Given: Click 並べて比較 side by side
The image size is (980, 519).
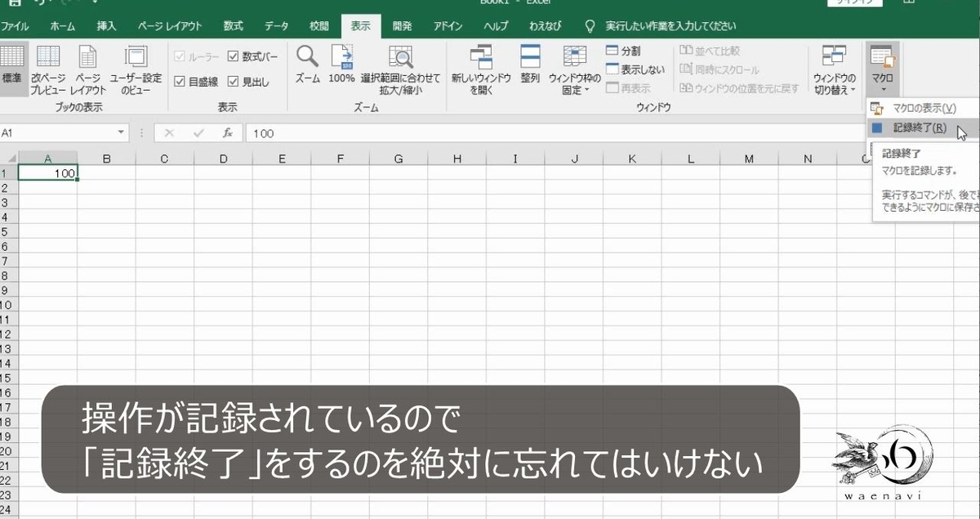Looking at the screenshot, I should [x=710, y=51].
